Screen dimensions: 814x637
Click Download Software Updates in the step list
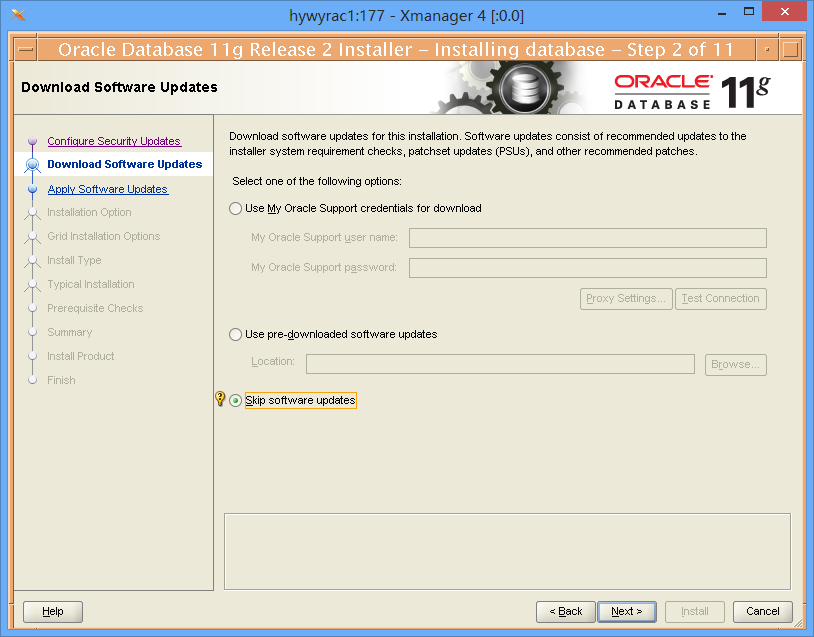pos(125,164)
